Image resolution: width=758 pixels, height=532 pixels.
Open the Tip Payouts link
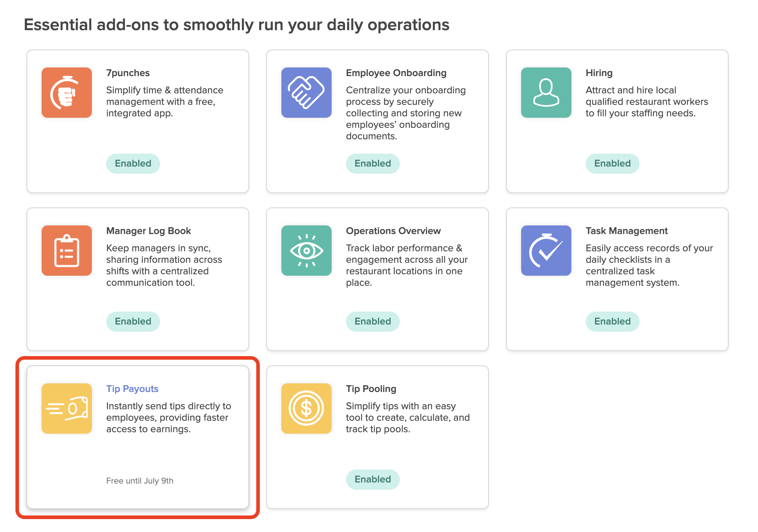(132, 388)
